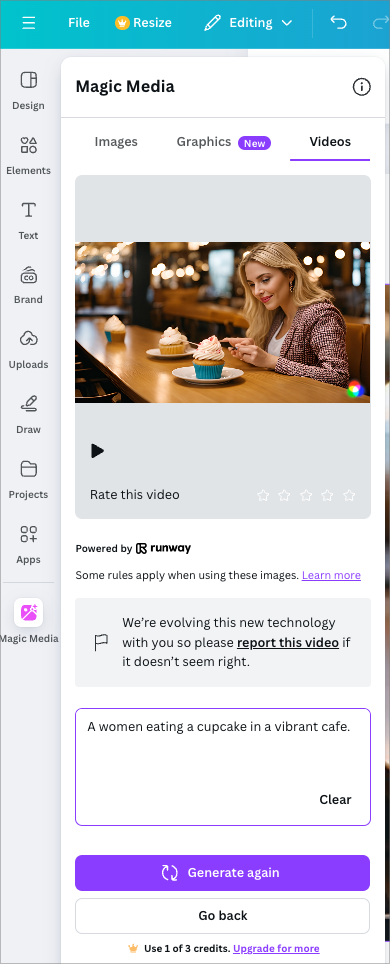The image size is (390, 964).
Task: Clear the prompt text
Action: pyautogui.click(x=335, y=799)
